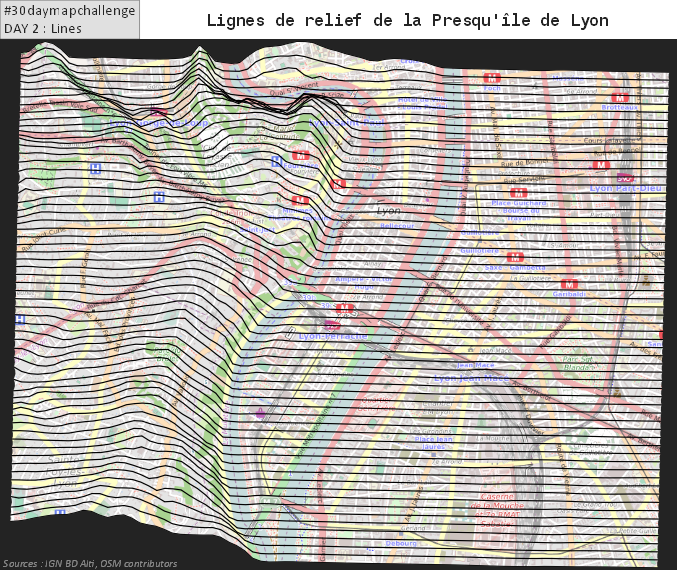
Task: Click the SNCF logo above Lyon-Perrache
Action: pos(332,325)
